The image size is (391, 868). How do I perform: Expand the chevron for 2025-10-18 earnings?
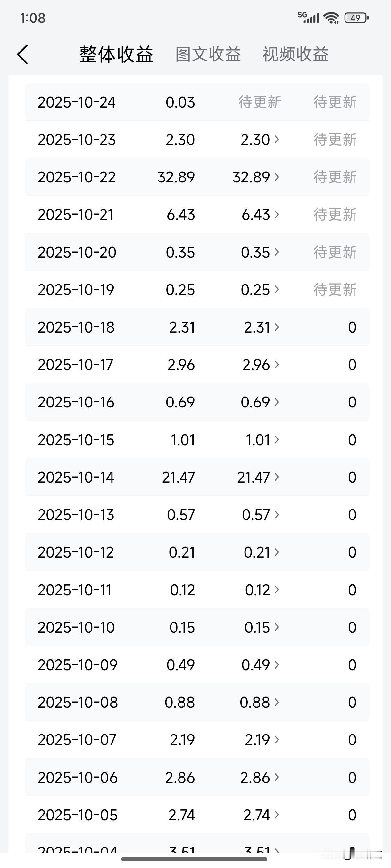click(x=277, y=327)
